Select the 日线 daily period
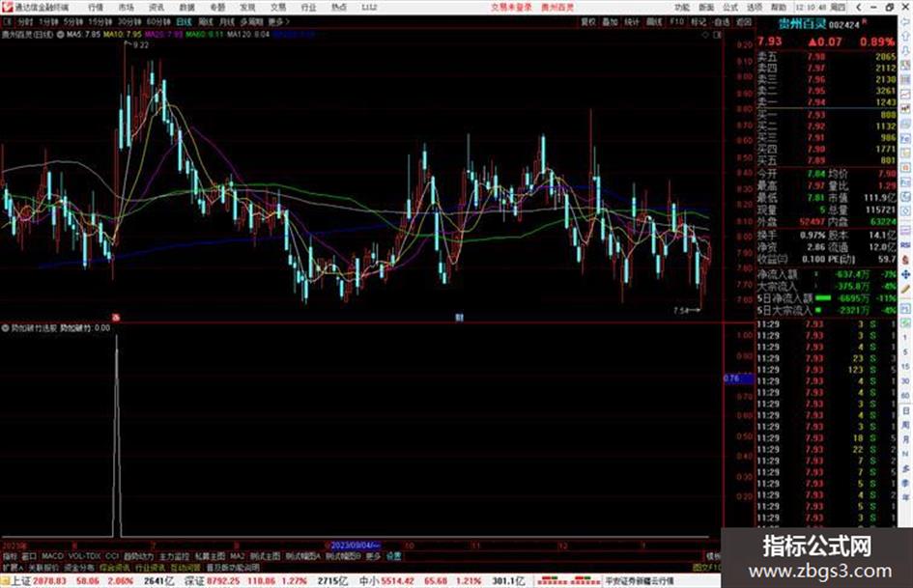Screen dimensions: 913x588 tap(184, 21)
